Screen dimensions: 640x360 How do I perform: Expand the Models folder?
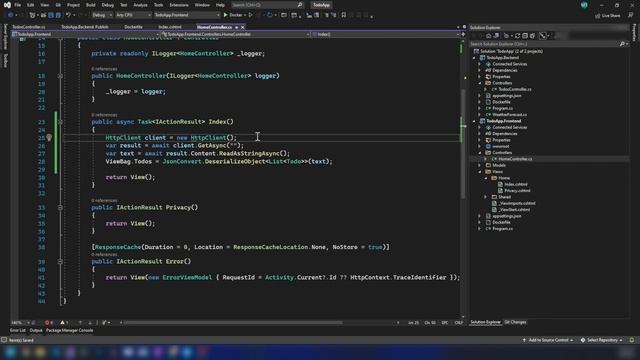point(480,165)
